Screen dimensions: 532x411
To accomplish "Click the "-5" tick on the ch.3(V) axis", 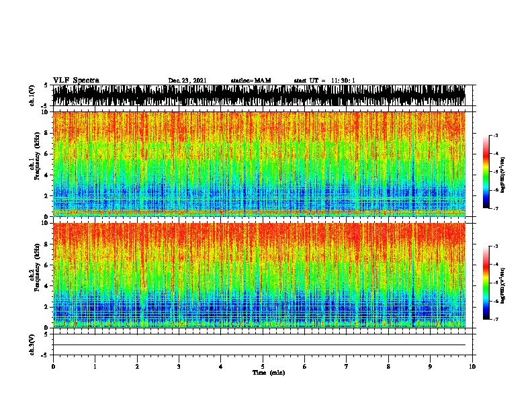I will click(45, 355).
